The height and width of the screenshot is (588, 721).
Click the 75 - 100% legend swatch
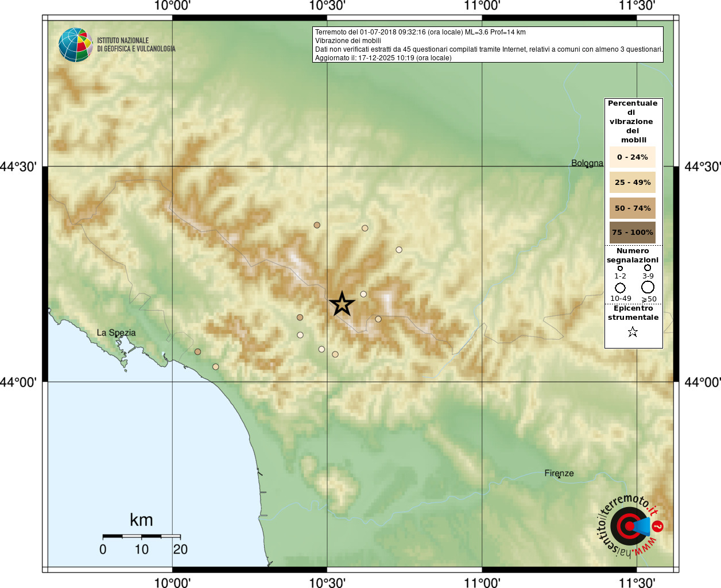tap(633, 233)
